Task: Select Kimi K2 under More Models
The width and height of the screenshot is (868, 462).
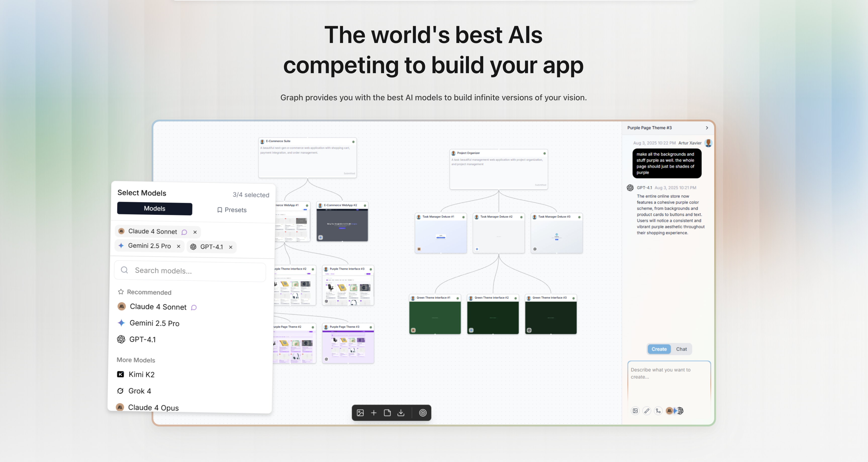Action: 135,374
